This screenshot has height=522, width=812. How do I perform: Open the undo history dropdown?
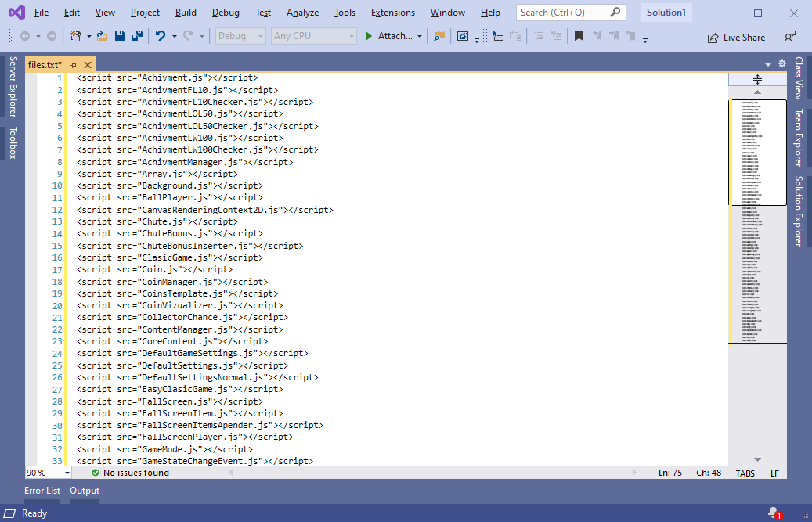pos(174,37)
